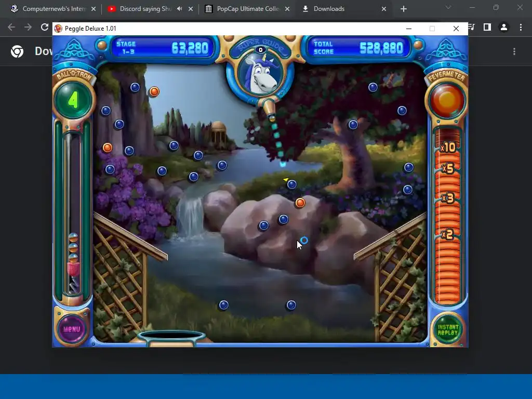
Task: Open Chrome's three-dot main menu
Action: [521, 27]
